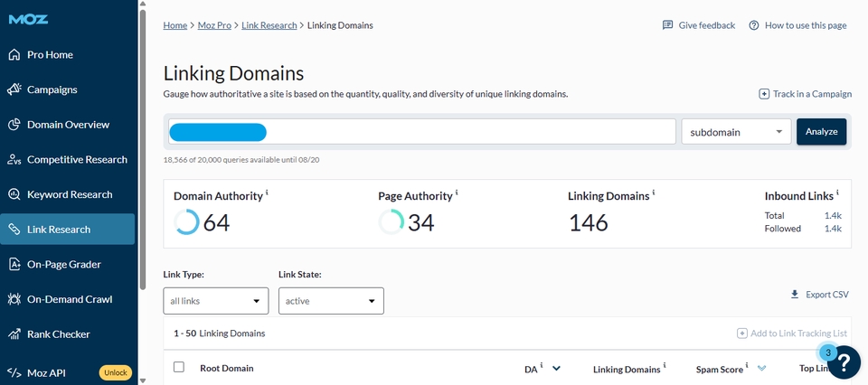868x385 pixels.
Task: Click Inbound Links info icon
Action: [837, 192]
